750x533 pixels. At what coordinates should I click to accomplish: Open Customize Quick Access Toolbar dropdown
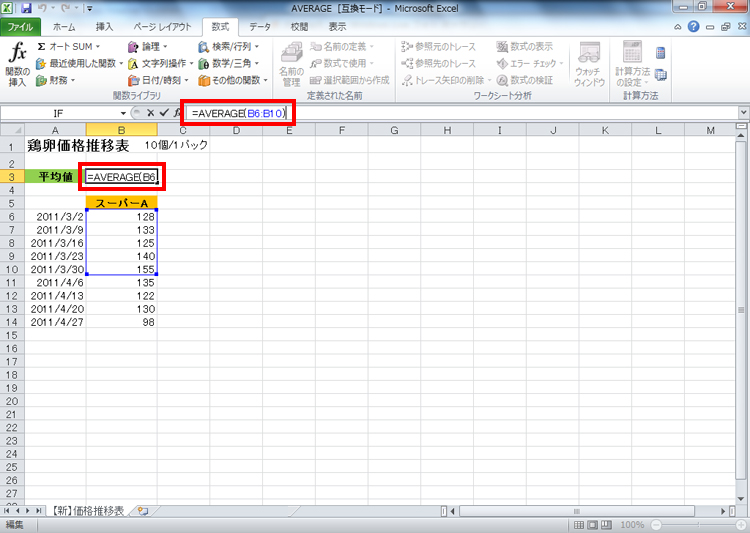click(89, 8)
